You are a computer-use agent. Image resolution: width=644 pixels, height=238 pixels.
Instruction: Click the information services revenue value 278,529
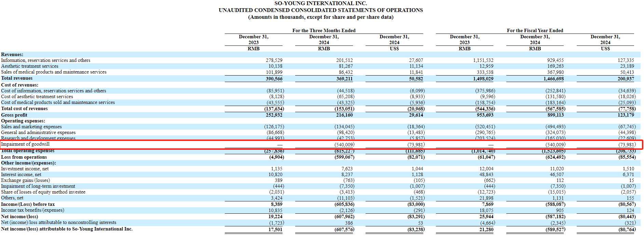pos(274,61)
